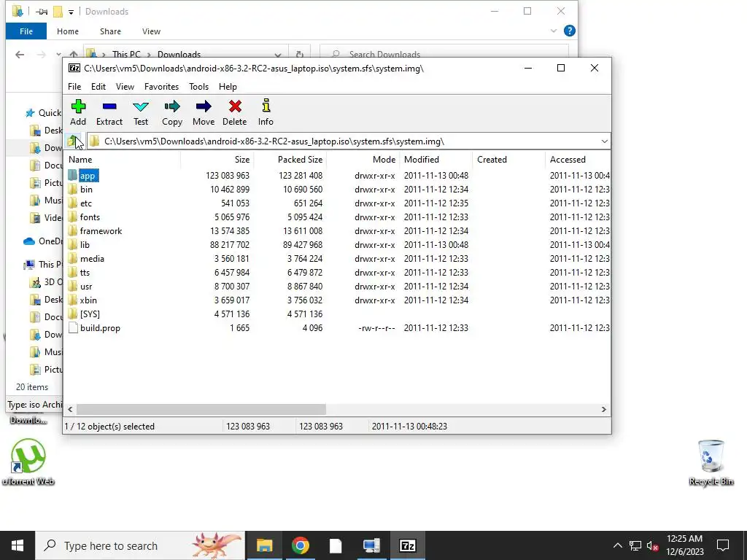Click the scroll left arrow in 7-Zip

point(71,409)
